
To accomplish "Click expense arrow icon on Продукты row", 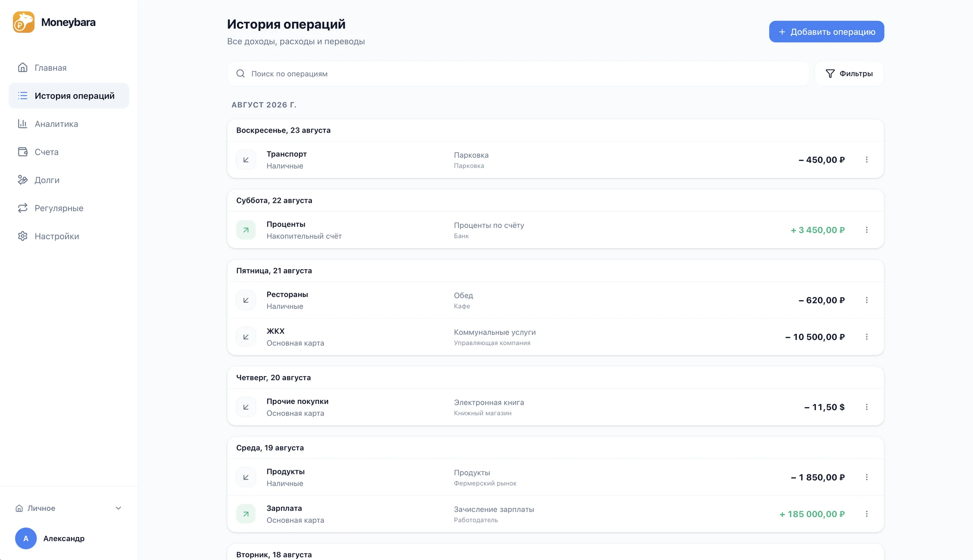I will pyautogui.click(x=246, y=477).
